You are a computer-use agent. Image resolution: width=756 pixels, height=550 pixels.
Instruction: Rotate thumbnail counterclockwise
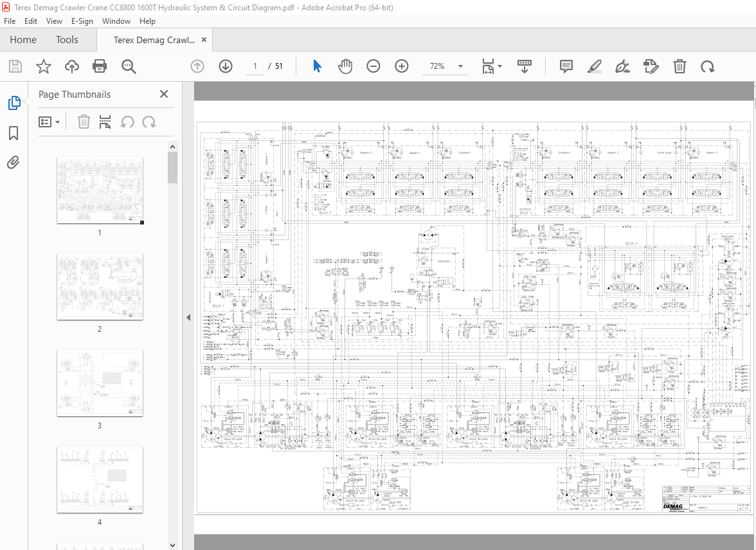click(127, 122)
